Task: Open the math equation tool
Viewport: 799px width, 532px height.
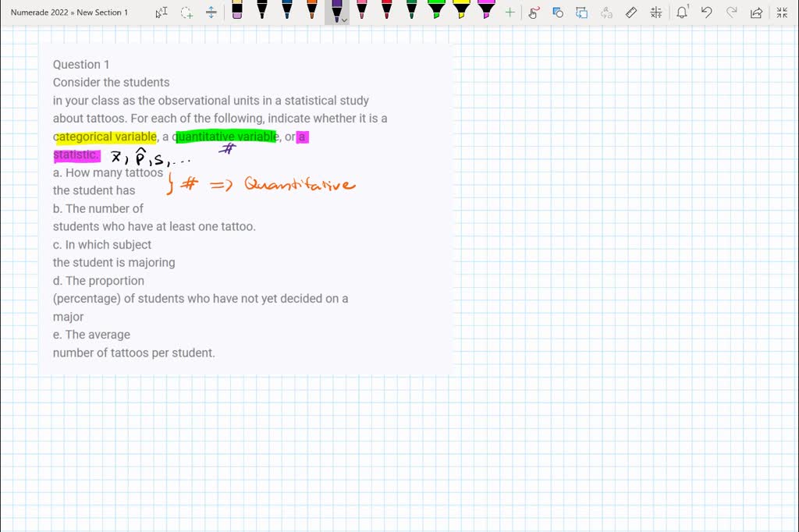Action: click(655, 12)
